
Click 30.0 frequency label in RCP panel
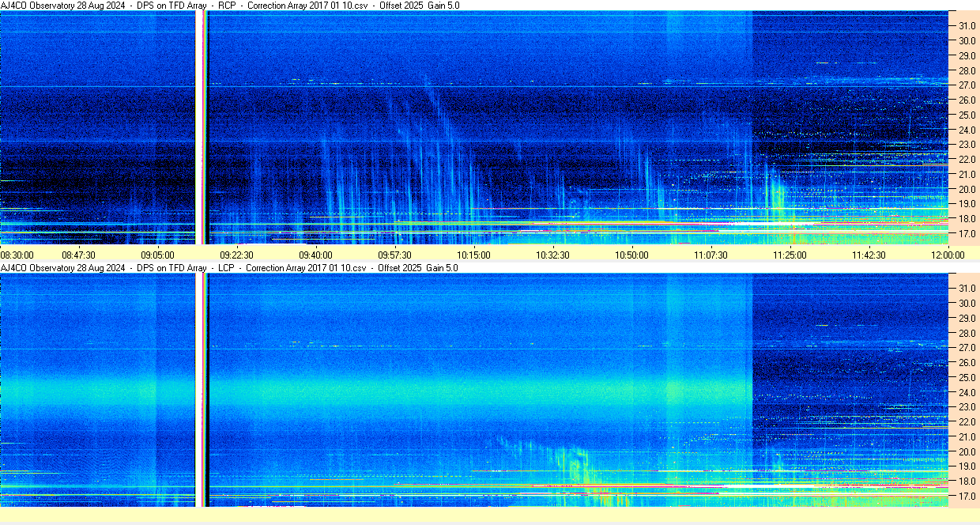pos(967,41)
